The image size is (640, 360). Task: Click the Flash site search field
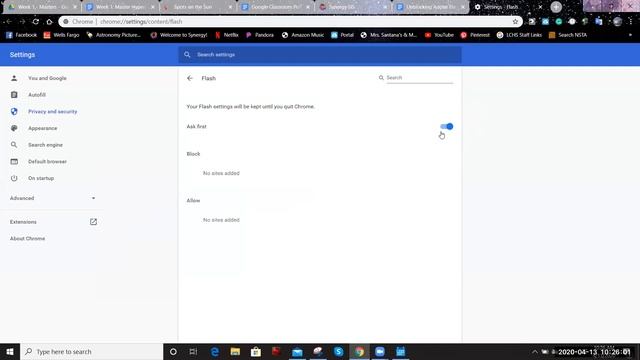[419, 78]
